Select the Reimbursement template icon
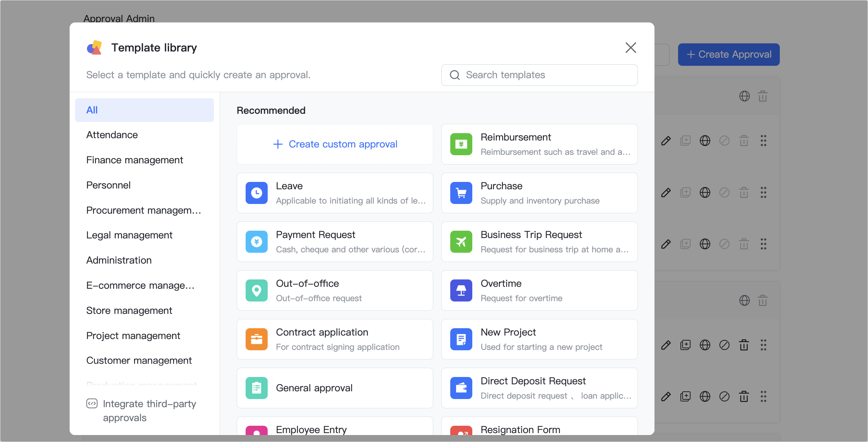This screenshot has height=442, width=868. [461, 144]
